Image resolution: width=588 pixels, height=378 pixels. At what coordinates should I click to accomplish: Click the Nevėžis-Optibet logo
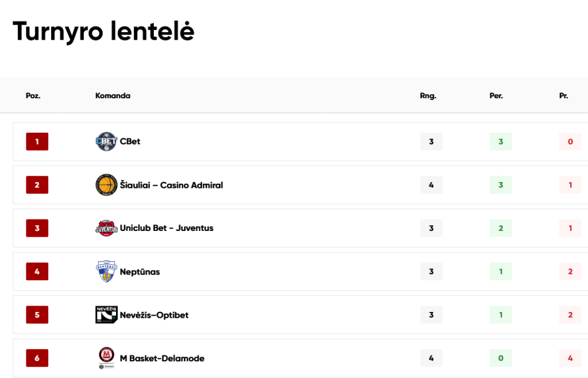106,315
